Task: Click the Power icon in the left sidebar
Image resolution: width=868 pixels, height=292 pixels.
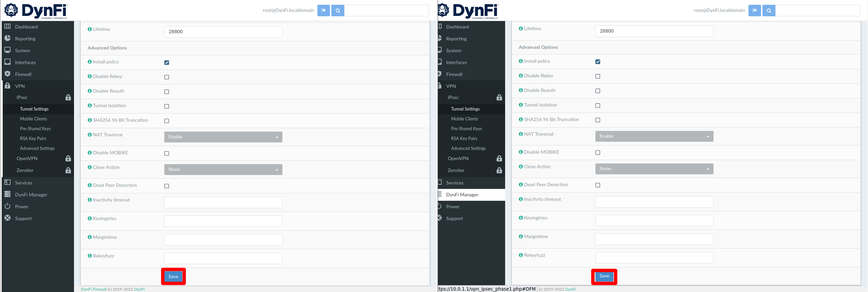Action: 7,206
